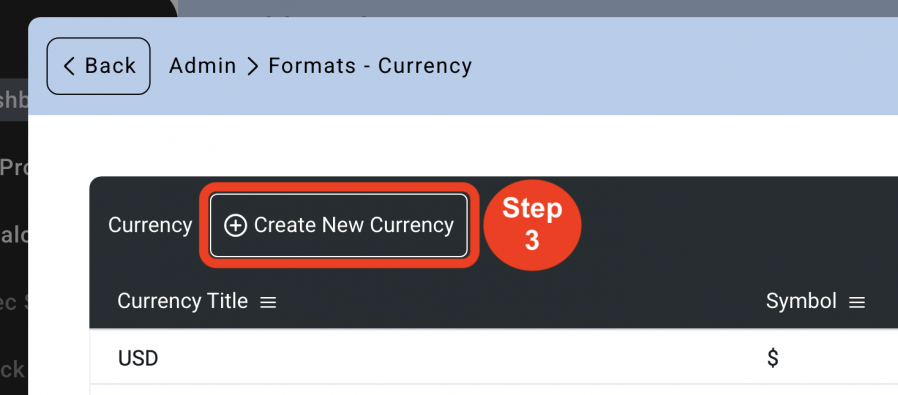898x395 pixels.
Task: Open the Currency Title column menu icon
Action: tap(268, 302)
